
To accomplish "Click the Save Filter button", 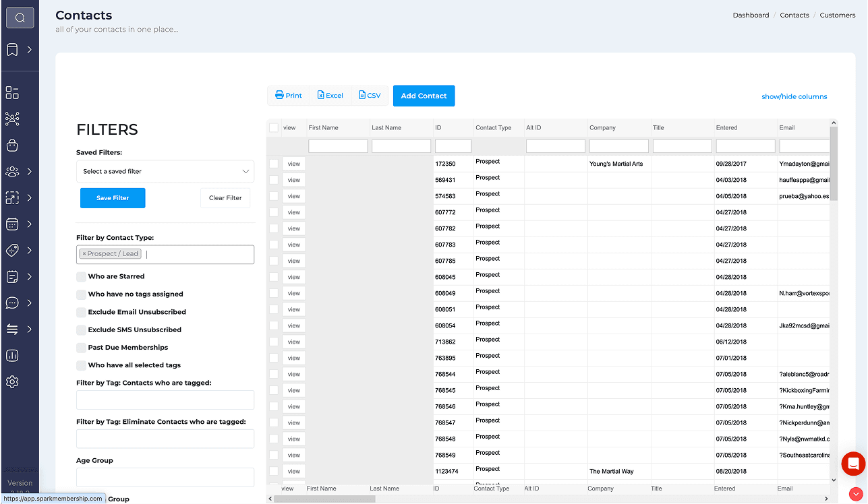I will (113, 198).
